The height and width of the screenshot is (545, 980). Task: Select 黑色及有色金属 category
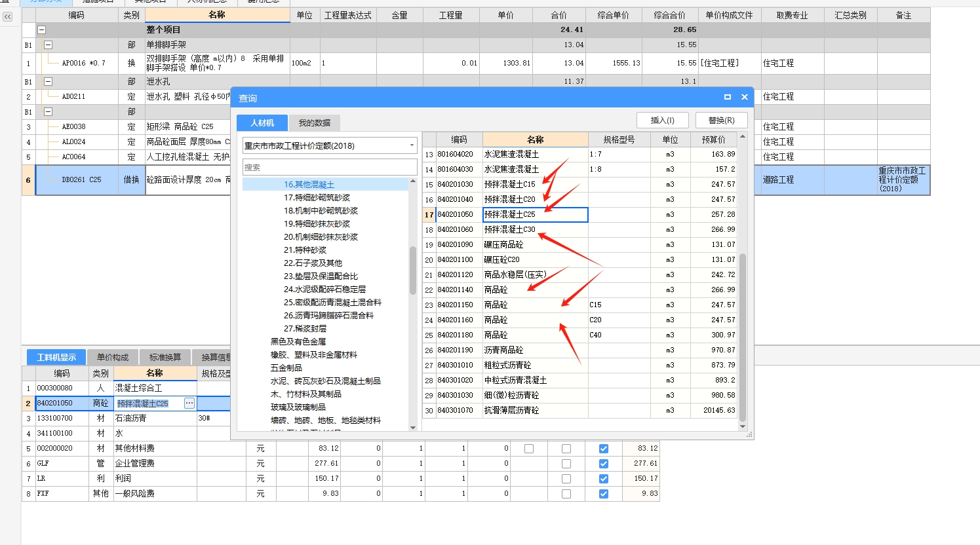point(298,342)
